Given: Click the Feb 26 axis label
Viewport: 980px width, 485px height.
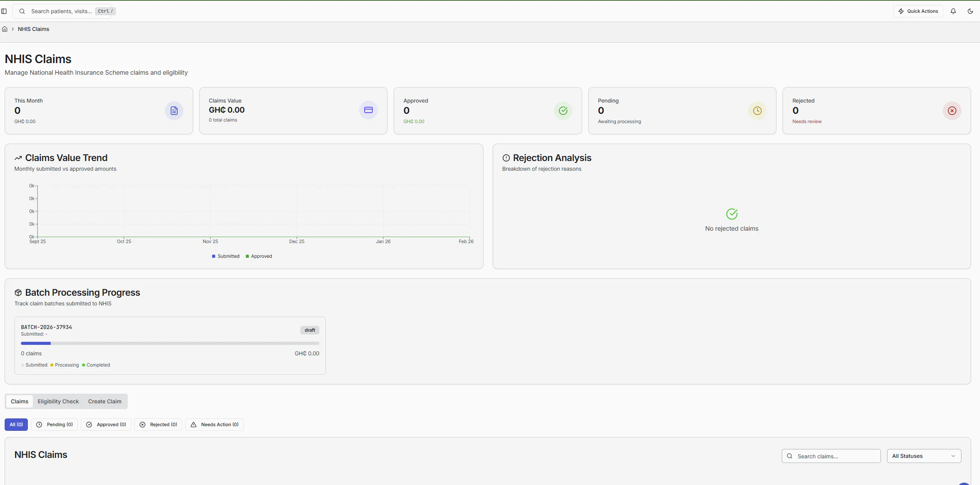Looking at the screenshot, I should (x=466, y=242).
